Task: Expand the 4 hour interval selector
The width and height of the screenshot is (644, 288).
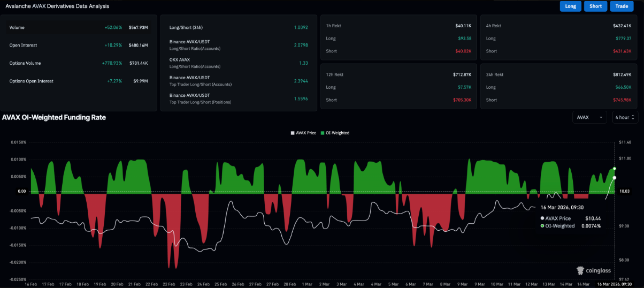Action: (625, 117)
